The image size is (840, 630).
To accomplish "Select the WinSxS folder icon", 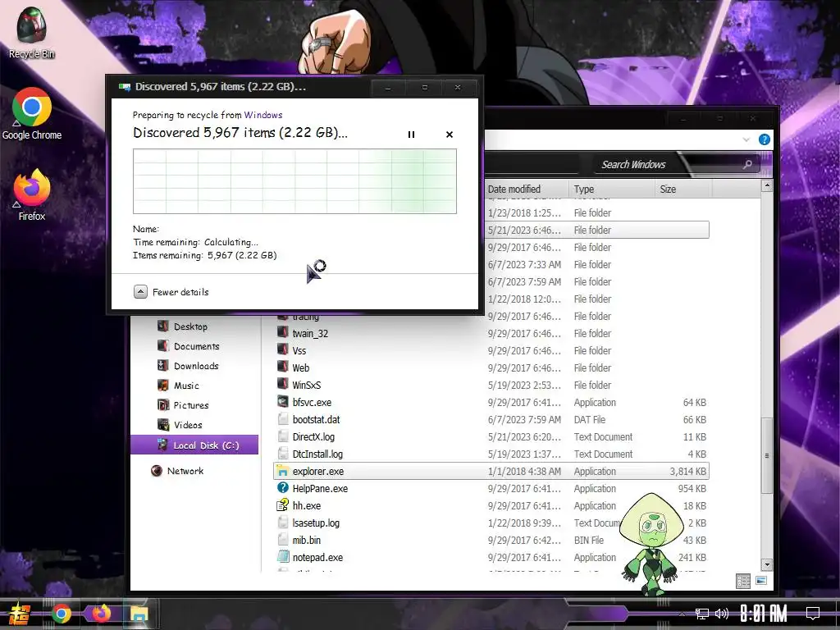I will 283,384.
